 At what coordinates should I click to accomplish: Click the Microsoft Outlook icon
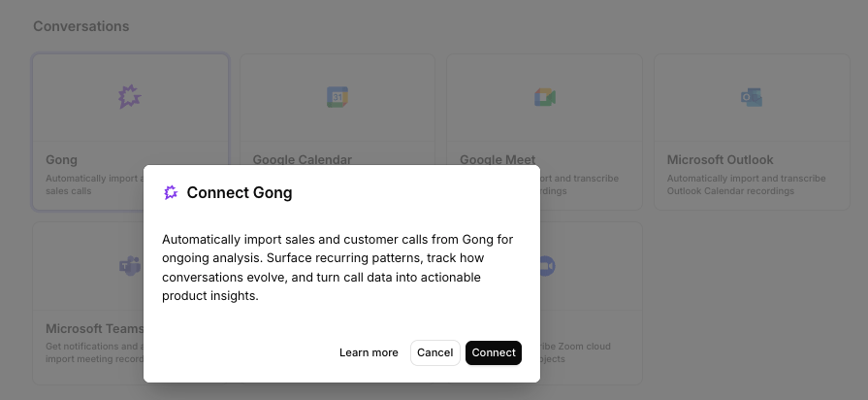pos(752,97)
